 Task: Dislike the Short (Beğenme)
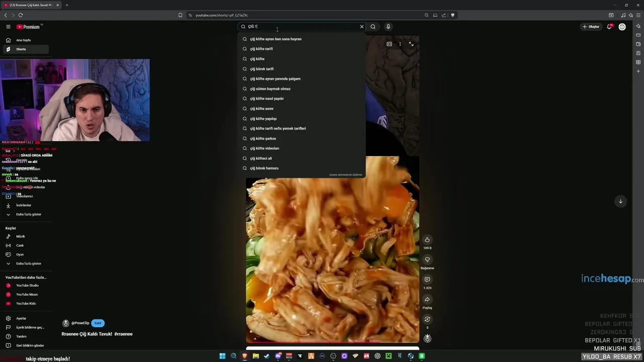pyautogui.click(x=427, y=259)
